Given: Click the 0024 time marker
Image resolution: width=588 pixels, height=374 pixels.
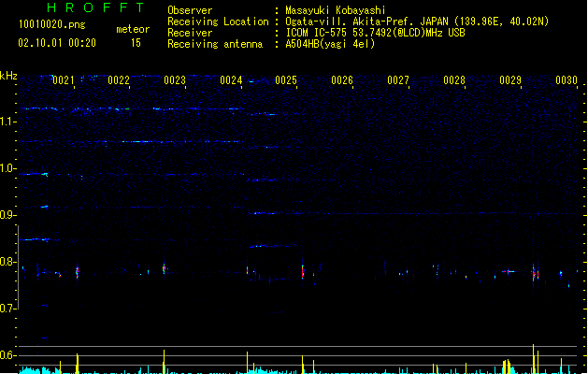Looking at the screenshot, I should tap(231, 80).
